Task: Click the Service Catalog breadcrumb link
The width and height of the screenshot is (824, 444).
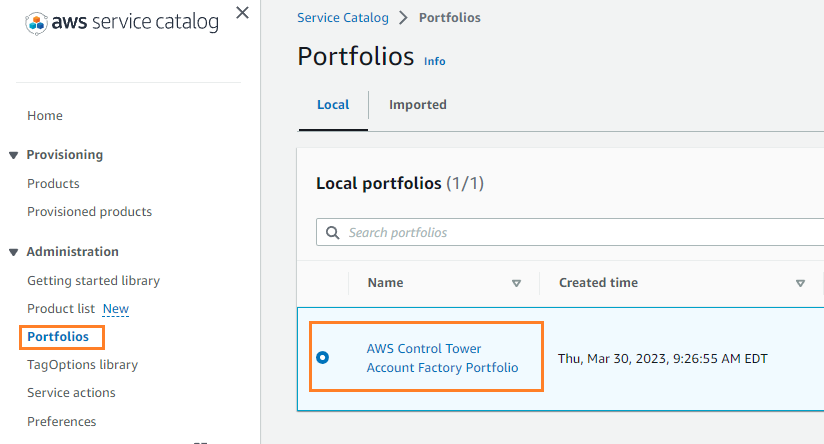Action: [343, 17]
